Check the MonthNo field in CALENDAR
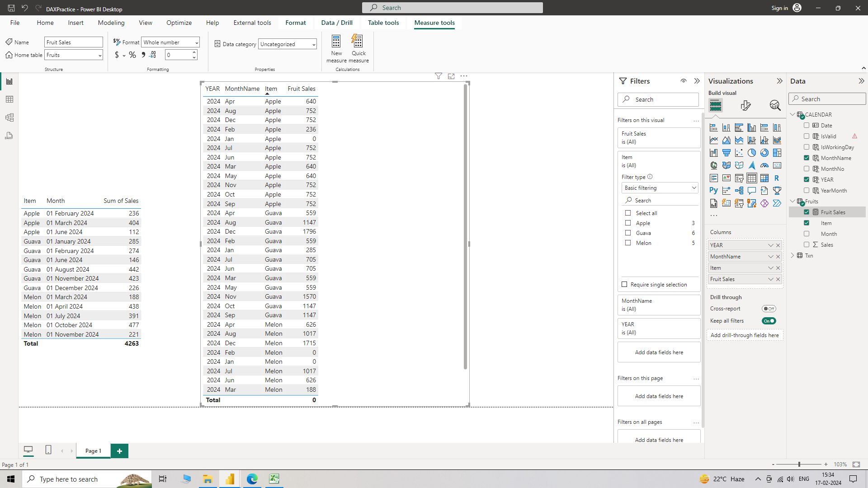Screen dimensions: 868x488 [x=807, y=169]
